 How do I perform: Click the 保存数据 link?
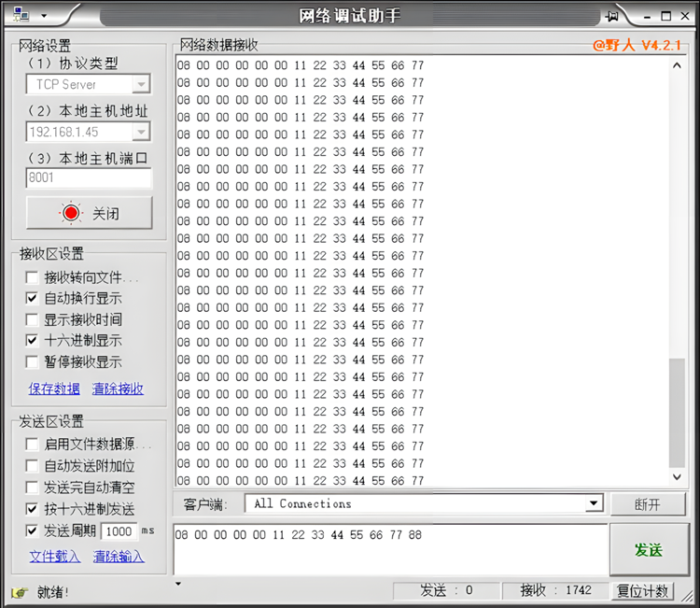54,389
